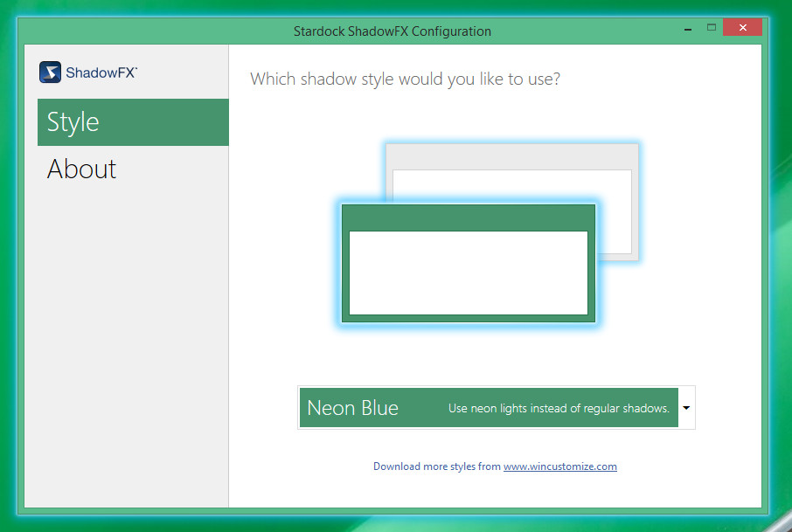The image size is (792, 532).
Task: Click the 'Which shadow style would you like to use?' heading
Action: tap(405, 79)
